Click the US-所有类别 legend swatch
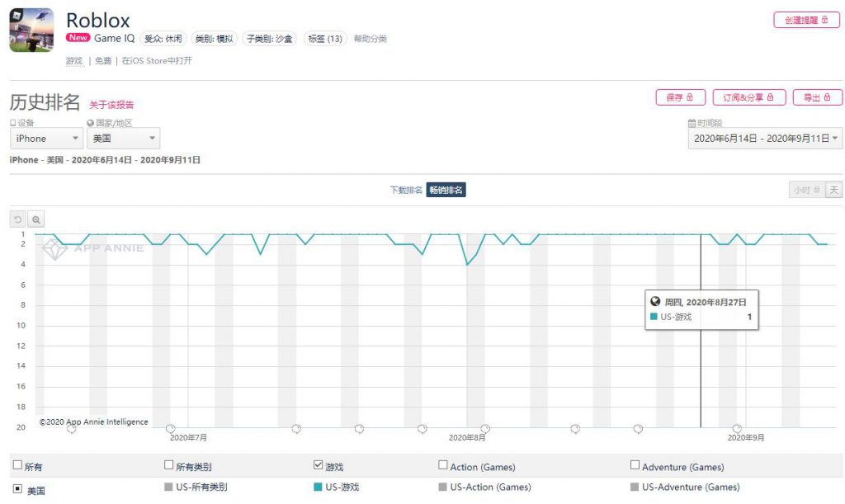 tap(168, 487)
